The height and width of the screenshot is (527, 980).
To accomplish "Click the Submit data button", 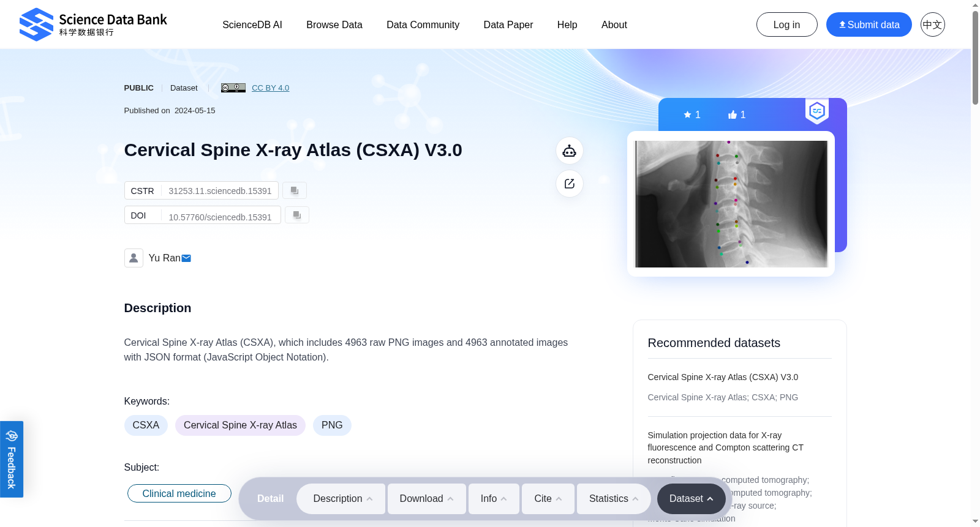I will click(x=869, y=24).
